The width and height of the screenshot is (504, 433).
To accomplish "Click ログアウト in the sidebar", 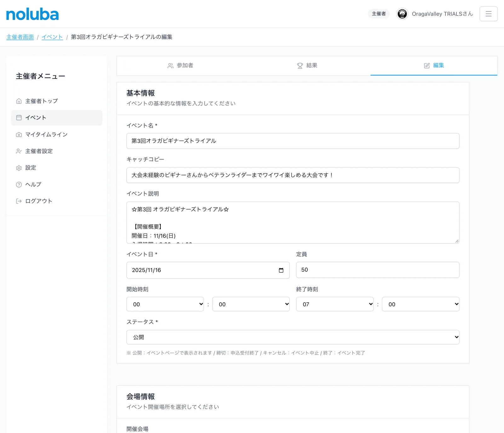I will click(57, 201).
